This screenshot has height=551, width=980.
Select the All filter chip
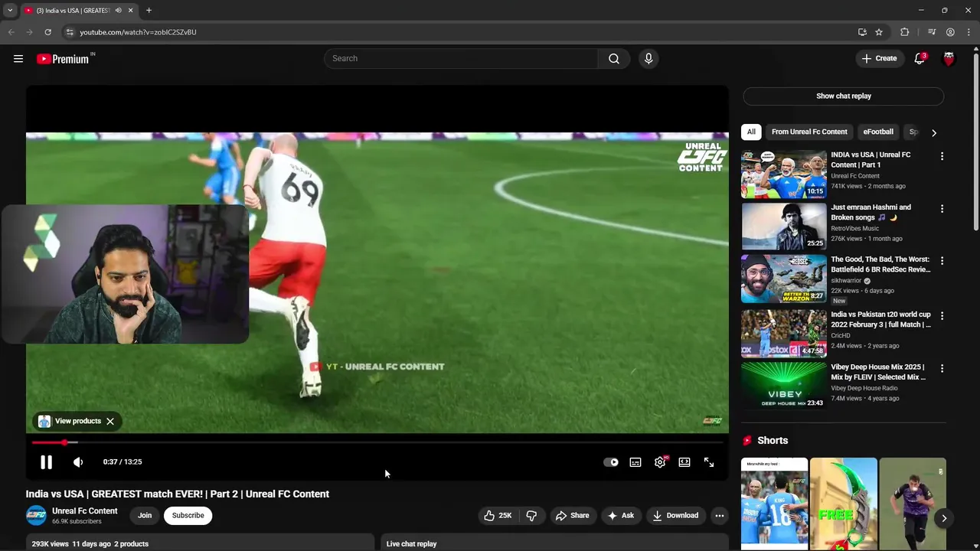pyautogui.click(x=751, y=132)
